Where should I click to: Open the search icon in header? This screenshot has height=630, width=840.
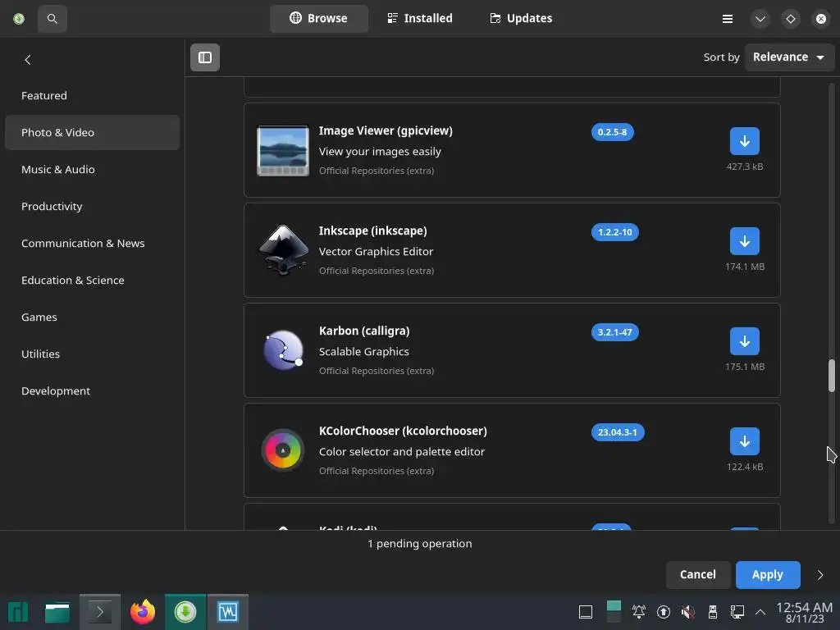[x=52, y=19]
